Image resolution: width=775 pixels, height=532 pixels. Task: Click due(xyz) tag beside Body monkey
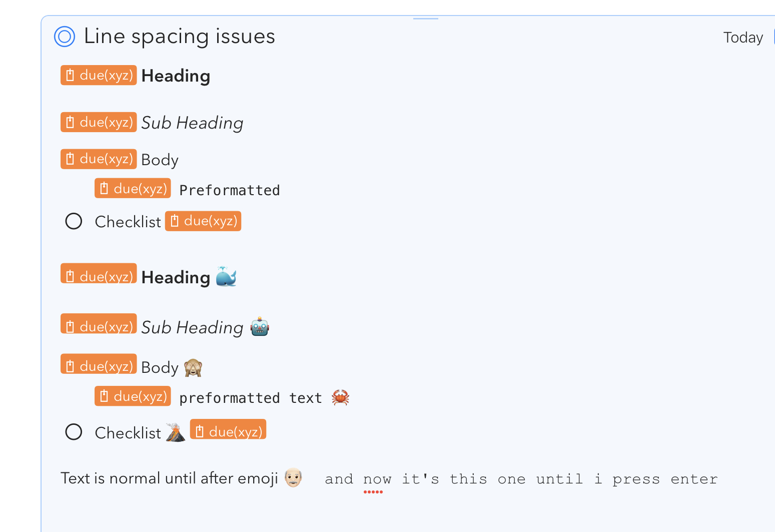[99, 363]
